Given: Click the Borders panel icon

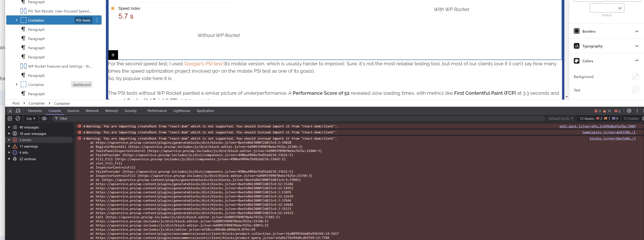Looking at the screenshot, I should tap(577, 31).
